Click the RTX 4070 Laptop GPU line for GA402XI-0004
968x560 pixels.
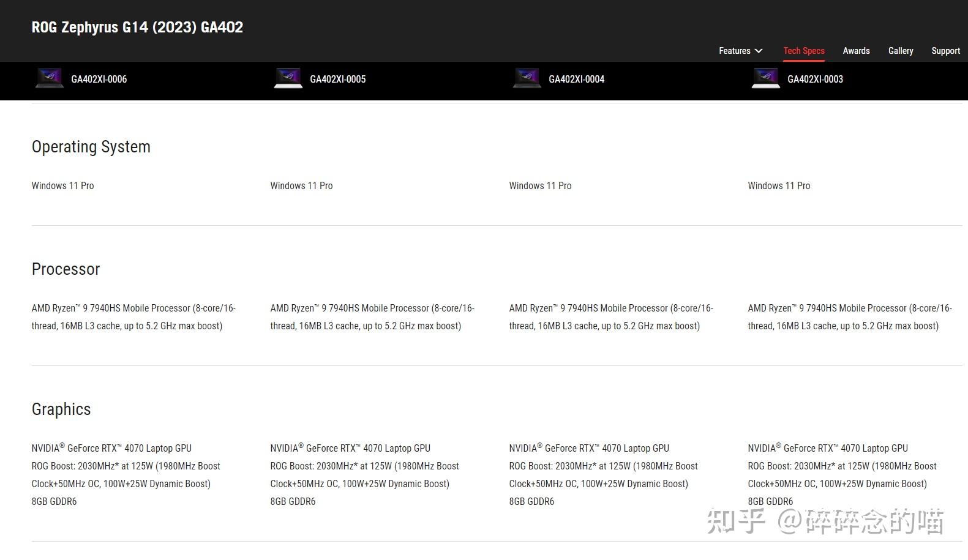coord(590,448)
